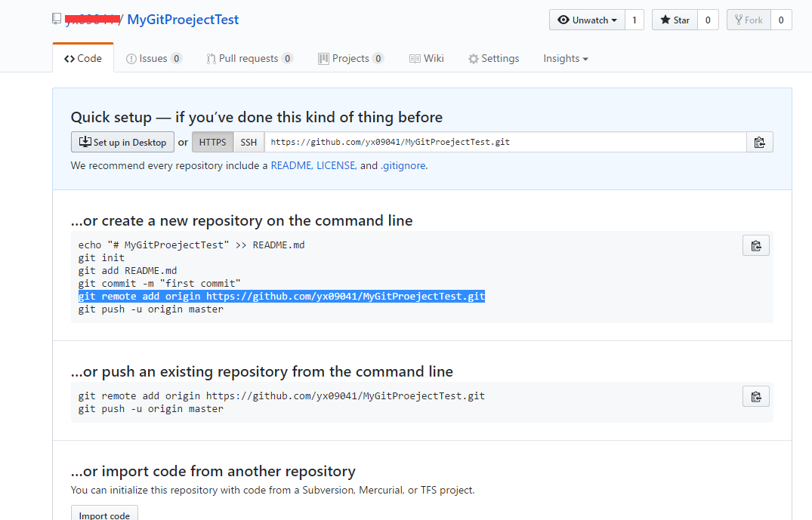This screenshot has height=520, width=812.
Task: Click the echo "# MyGitProejectTest" line
Action: pyautogui.click(x=192, y=245)
